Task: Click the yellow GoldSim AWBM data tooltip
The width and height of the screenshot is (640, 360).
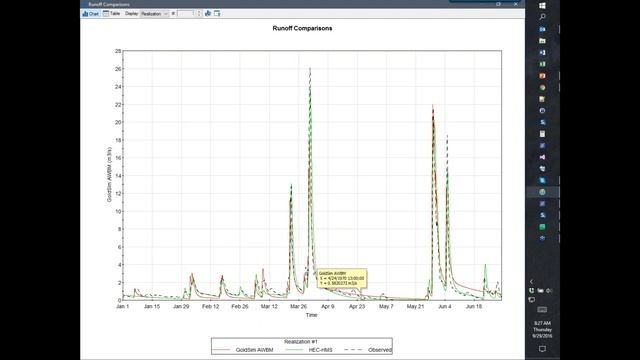Action: (x=342, y=278)
